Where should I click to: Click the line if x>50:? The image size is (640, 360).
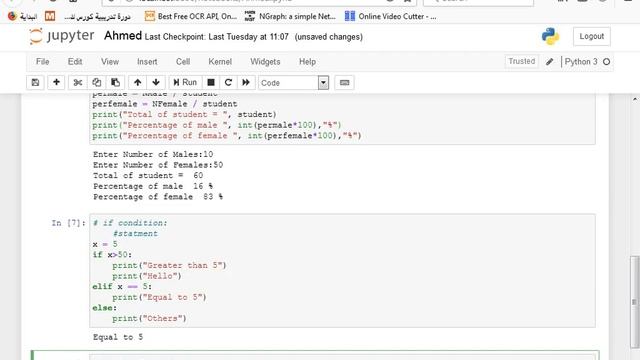112,255
